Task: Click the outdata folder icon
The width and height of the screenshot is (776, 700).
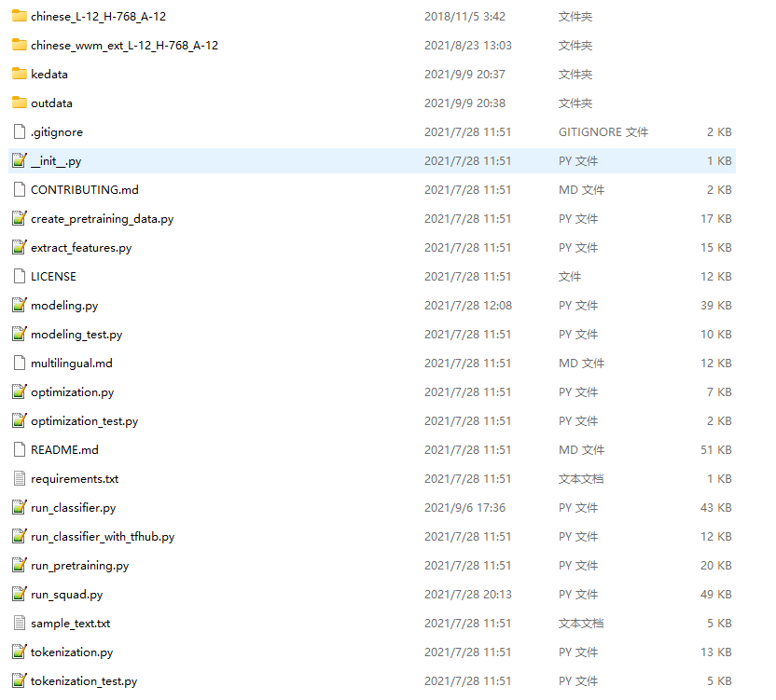Action: coord(20,103)
